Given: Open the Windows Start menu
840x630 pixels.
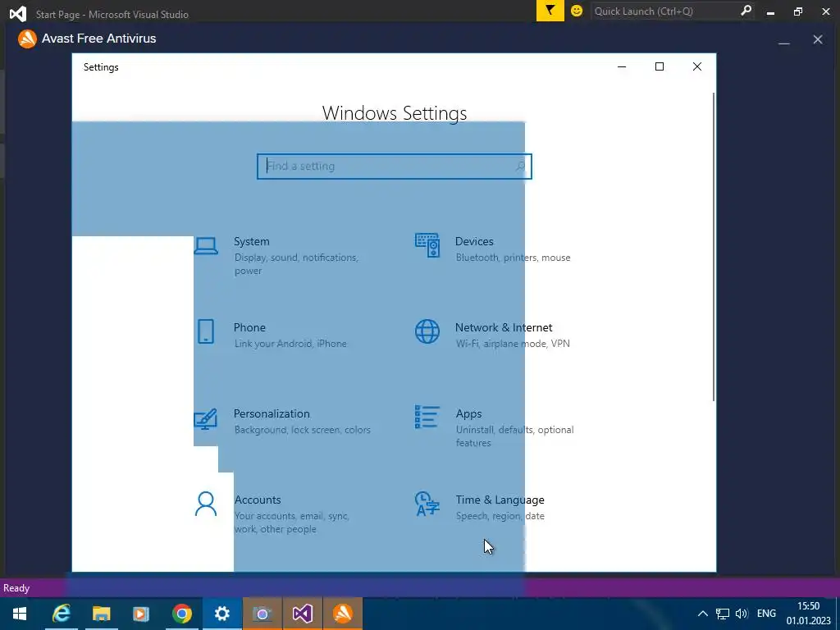Looking at the screenshot, I should [20, 614].
